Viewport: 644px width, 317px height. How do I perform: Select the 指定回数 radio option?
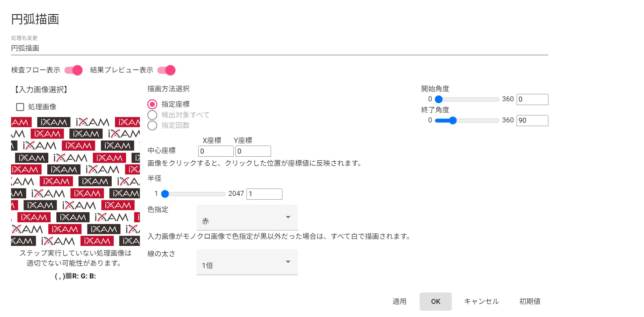pos(152,125)
